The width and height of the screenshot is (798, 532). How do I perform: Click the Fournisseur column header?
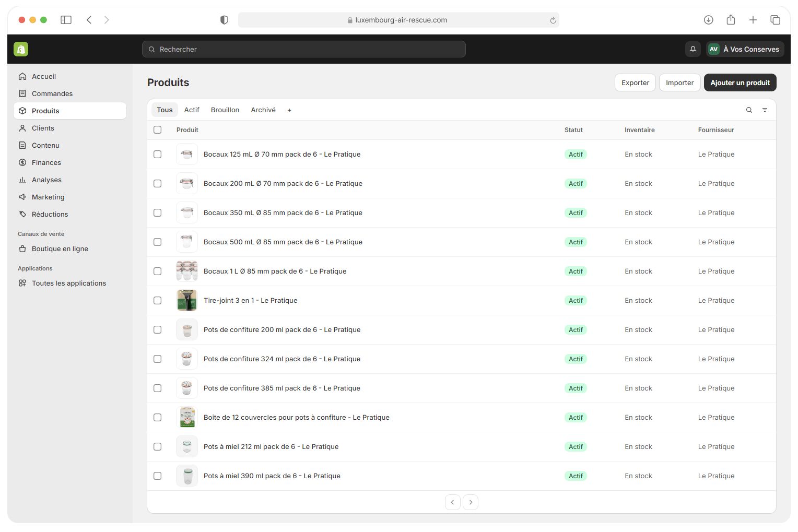tap(716, 130)
